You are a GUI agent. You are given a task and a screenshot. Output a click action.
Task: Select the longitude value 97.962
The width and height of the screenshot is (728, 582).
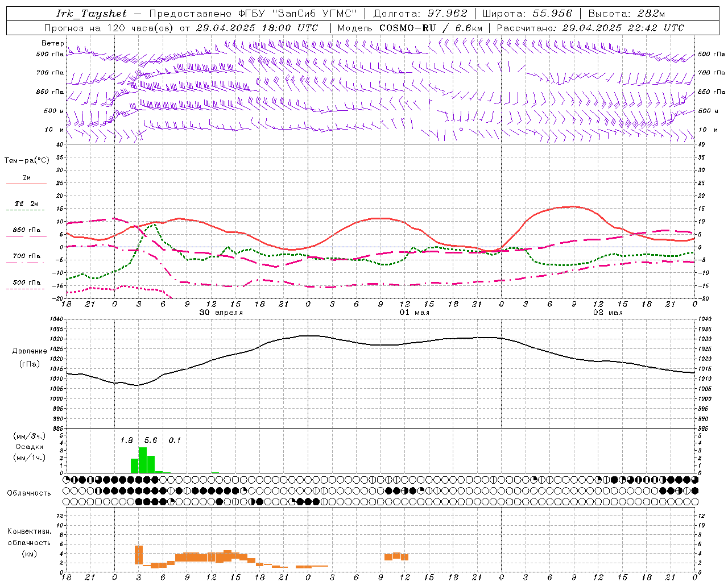[x=446, y=14]
